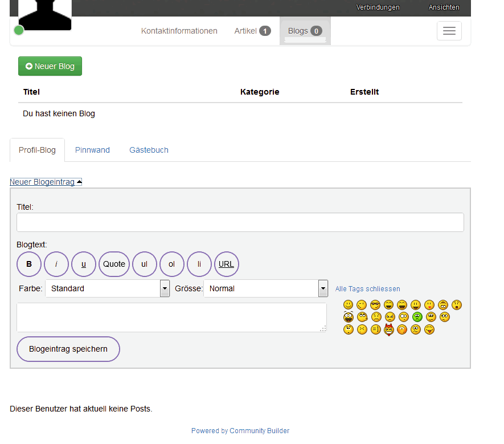Screen dimensions: 504x444
Task: Select the Blogs tab
Action: tap(305, 31)
